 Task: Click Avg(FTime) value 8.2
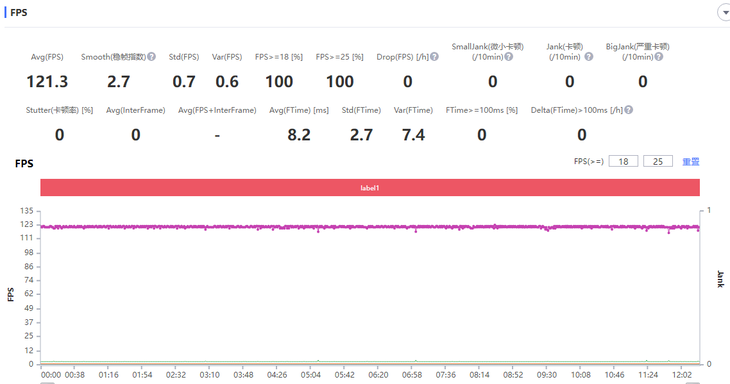[299, 135]
